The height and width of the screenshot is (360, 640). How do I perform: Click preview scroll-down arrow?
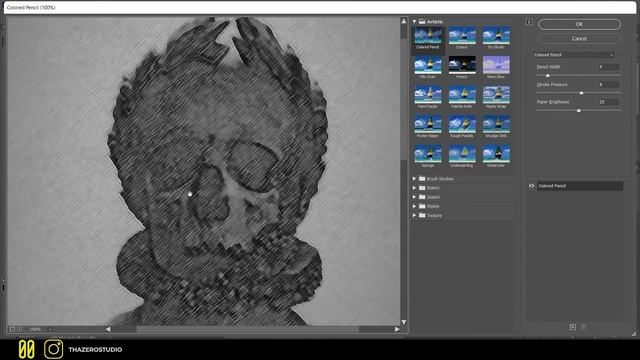[404, 322]
